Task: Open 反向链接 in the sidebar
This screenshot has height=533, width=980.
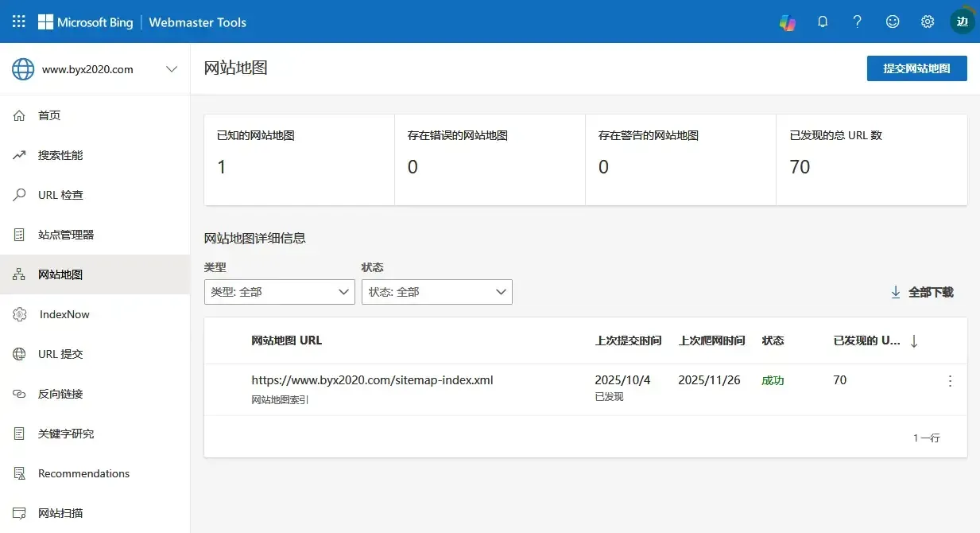Action: [60, 394]
